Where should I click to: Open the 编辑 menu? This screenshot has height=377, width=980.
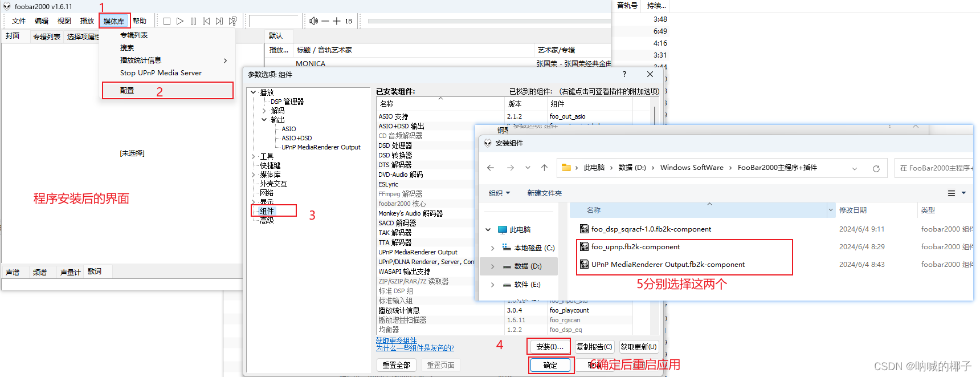tap(42, 21)
